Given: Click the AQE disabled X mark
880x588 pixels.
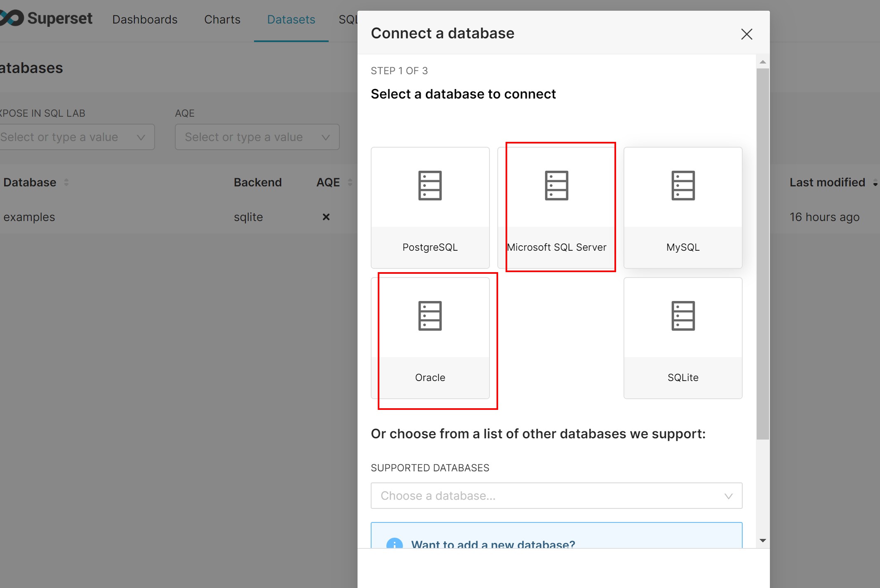Looking at the screenshot, I should click(x=326, y=217).
